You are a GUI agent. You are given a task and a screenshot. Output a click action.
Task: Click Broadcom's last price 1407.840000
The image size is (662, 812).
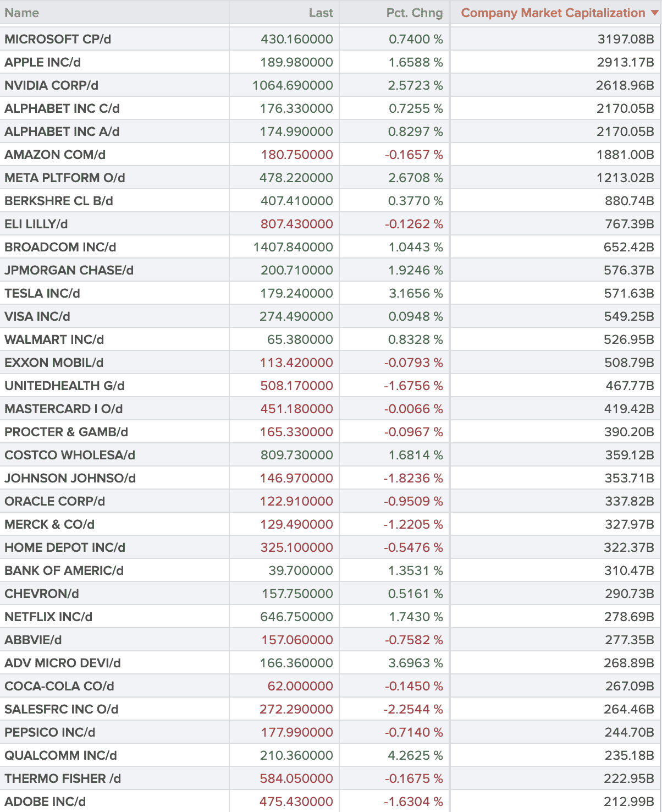click(293, 247)
